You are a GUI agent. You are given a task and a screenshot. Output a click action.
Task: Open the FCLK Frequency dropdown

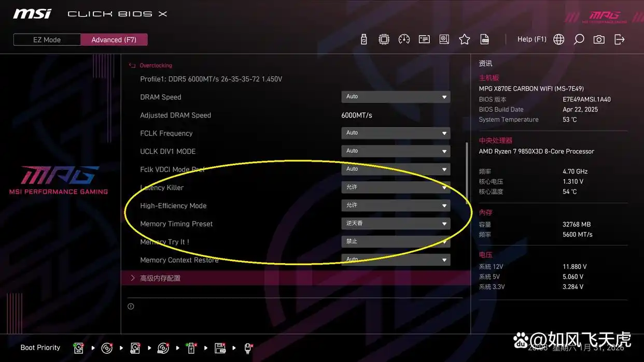click(x=395, y=133)
